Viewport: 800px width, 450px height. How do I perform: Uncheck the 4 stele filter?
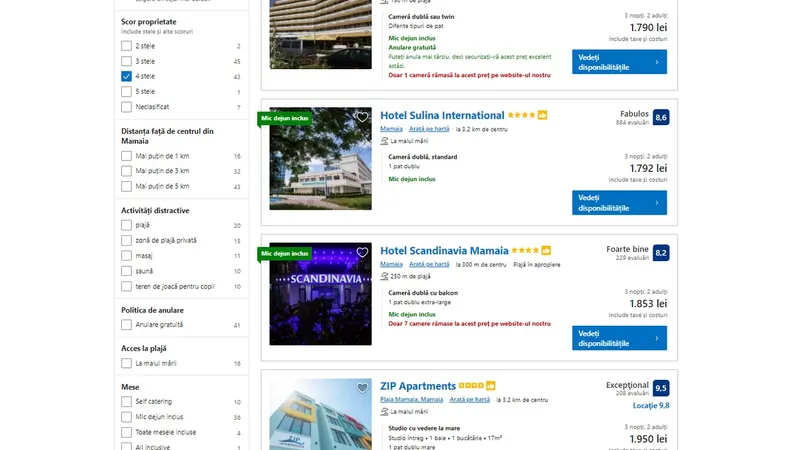pyautogui.click(x=127, y=77)
